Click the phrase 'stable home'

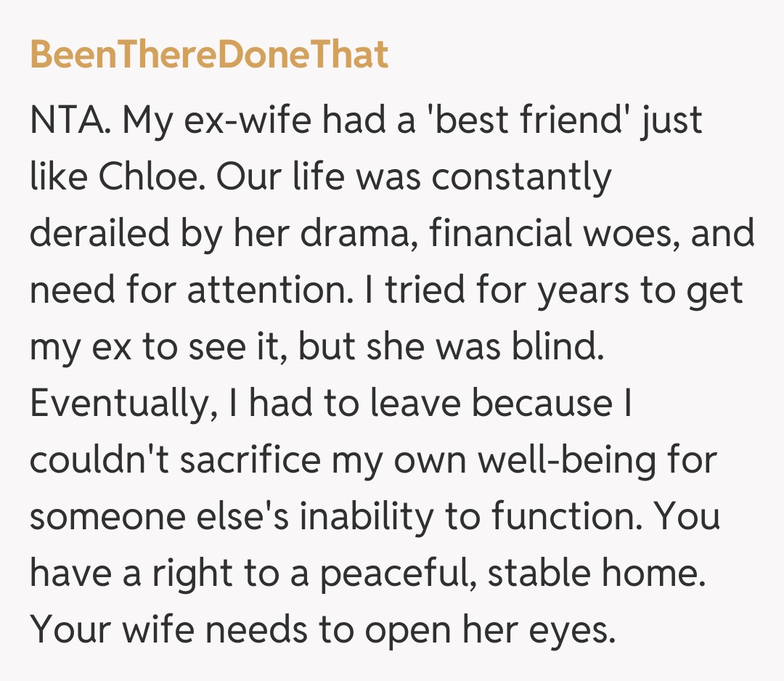595,574
